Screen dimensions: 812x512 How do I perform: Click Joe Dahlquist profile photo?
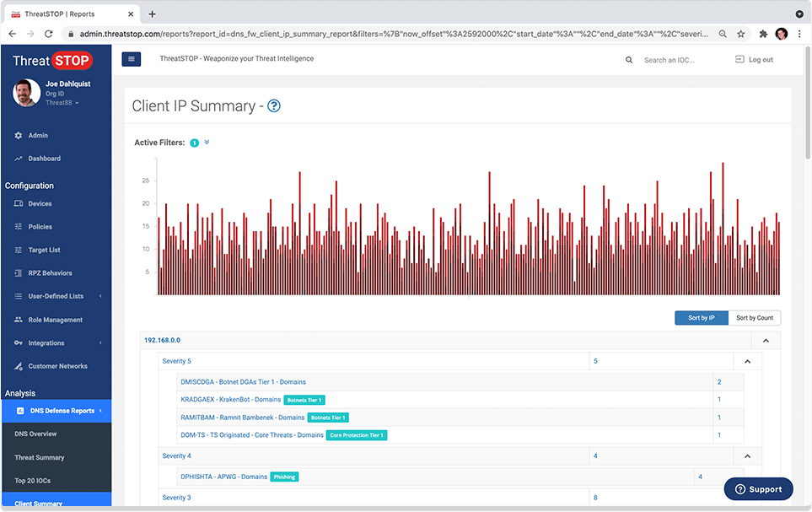click(x=26, y=93)
